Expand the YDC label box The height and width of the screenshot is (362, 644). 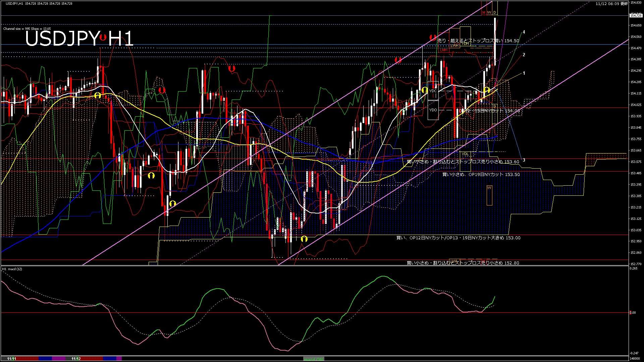[433, 91]
